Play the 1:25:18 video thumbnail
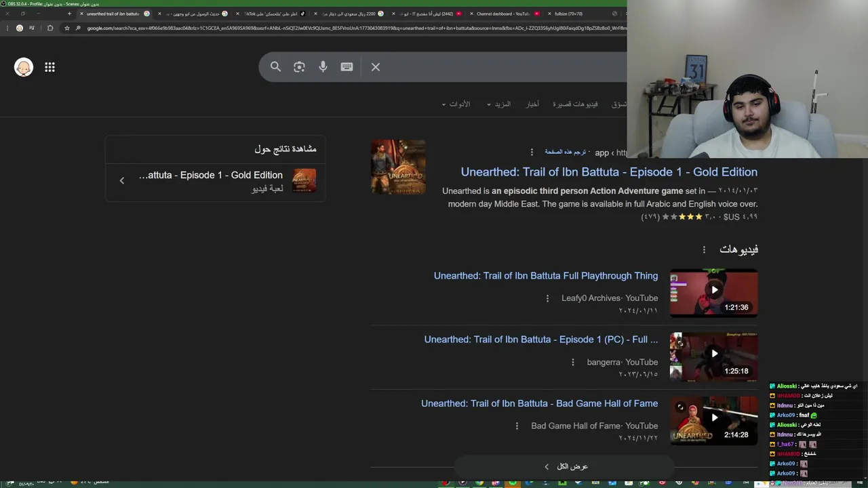This screenshot has height=488, width=868. click(x=714, y=357)
